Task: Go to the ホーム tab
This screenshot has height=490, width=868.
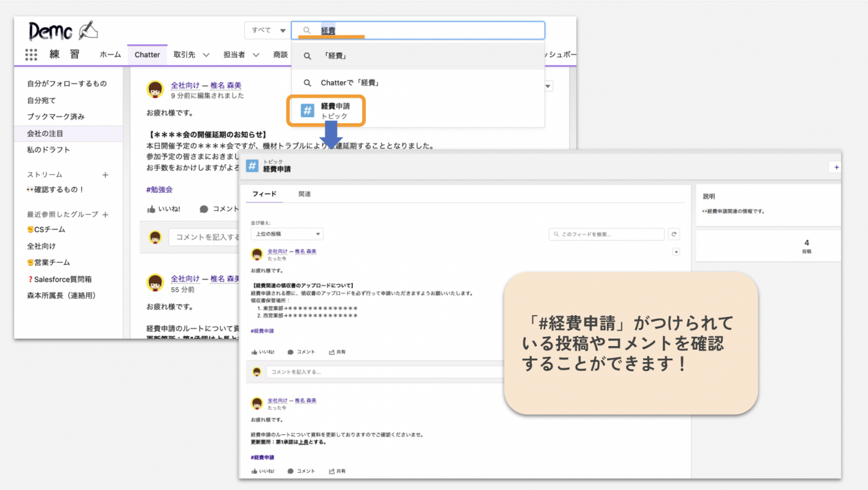Action: (x=110, y=55)
